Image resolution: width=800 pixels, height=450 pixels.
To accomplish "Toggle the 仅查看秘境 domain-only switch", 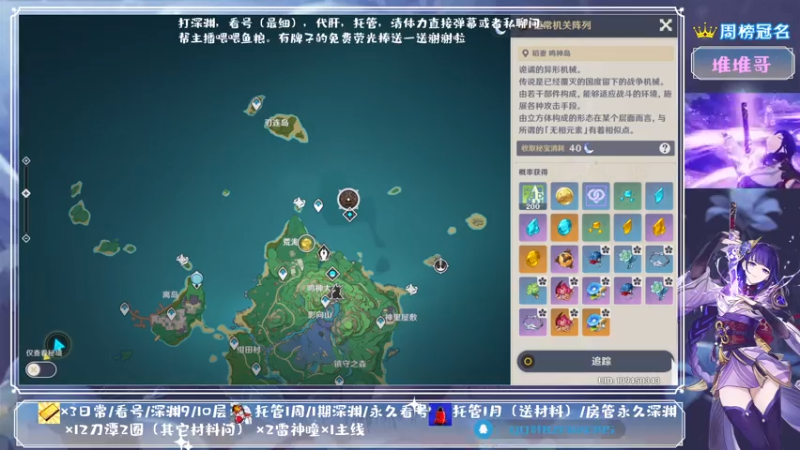I will click(x=41, y=369).
